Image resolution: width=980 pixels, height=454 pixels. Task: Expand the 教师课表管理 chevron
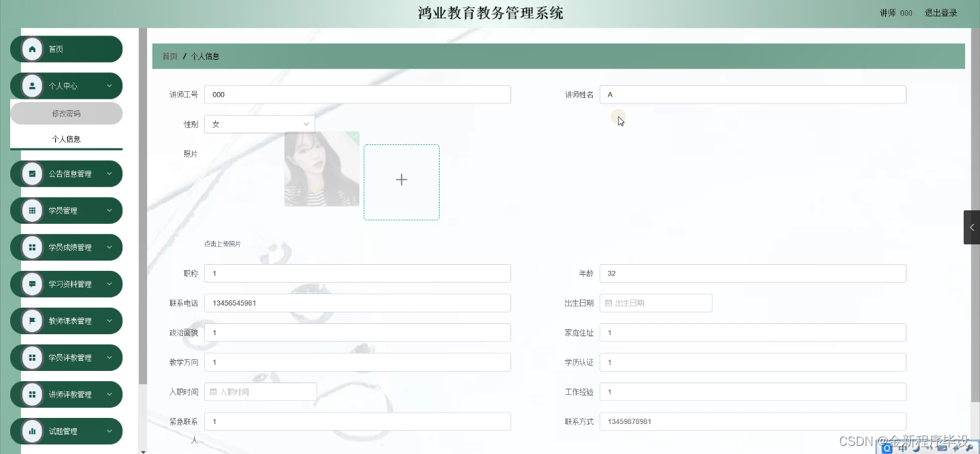(110, 321)
